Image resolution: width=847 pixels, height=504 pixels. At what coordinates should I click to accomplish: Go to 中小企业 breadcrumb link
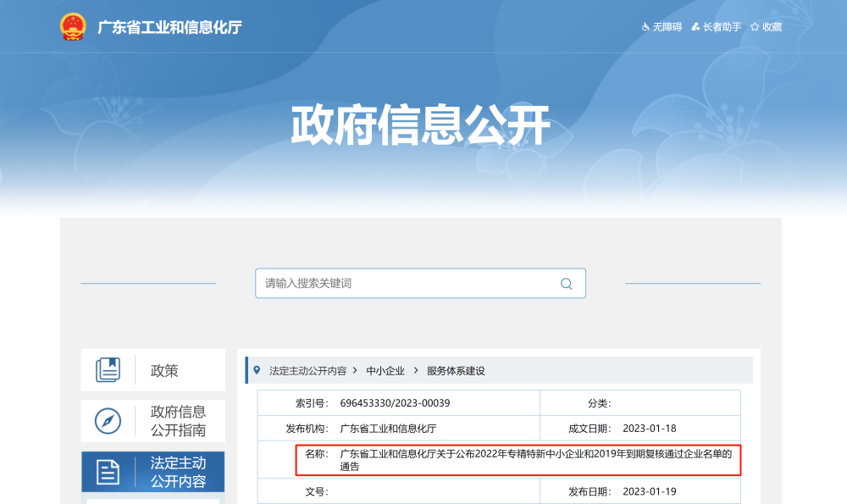(385, 370)
